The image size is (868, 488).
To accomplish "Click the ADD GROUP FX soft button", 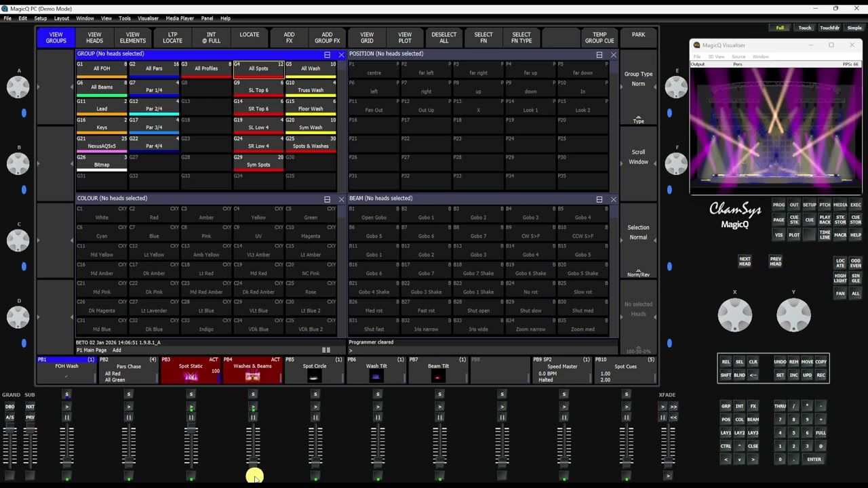I will [x=327, y=37].
